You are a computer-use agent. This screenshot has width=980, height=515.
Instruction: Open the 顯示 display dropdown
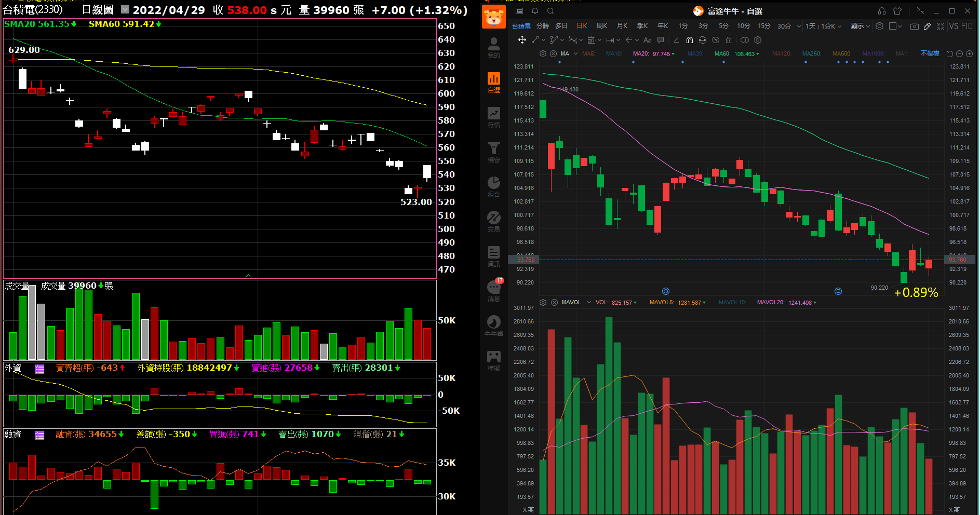(860, 26)
